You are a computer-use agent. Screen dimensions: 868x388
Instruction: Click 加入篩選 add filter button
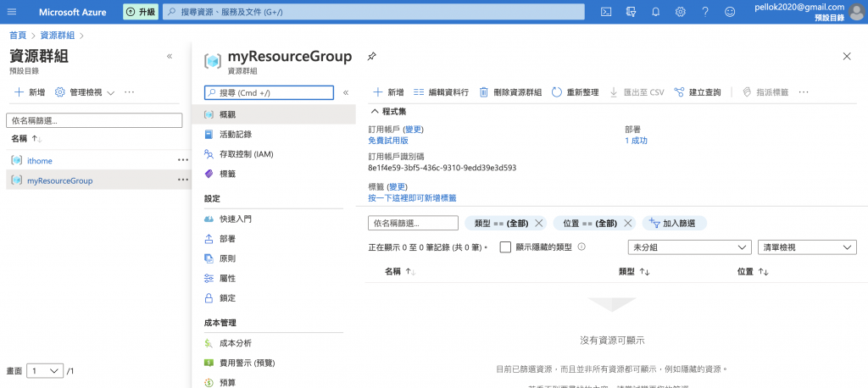click(x=674, y=223)
